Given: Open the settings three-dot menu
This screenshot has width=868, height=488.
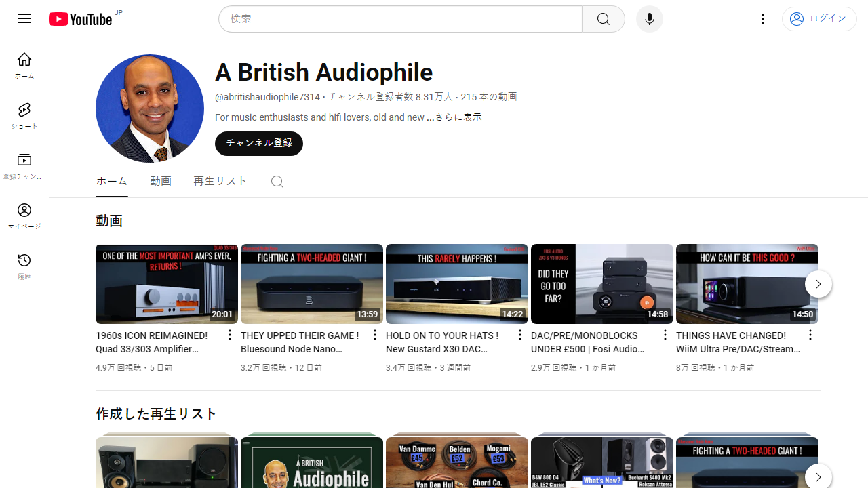Looking at the screenshot, I should 763,19.
